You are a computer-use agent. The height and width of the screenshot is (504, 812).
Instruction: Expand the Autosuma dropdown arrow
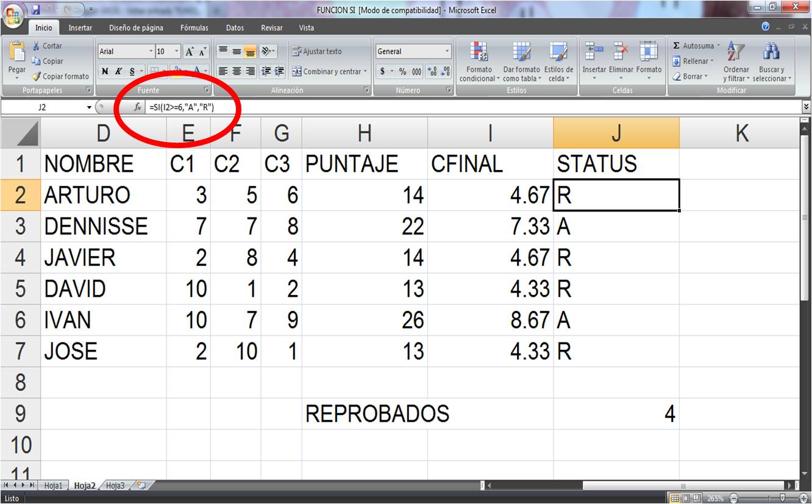coord(718,46)
